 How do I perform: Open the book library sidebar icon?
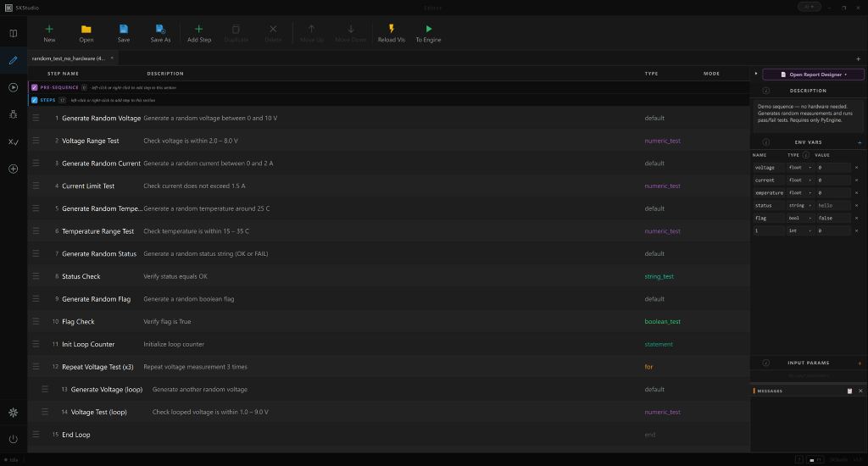(x=14, y=33)
